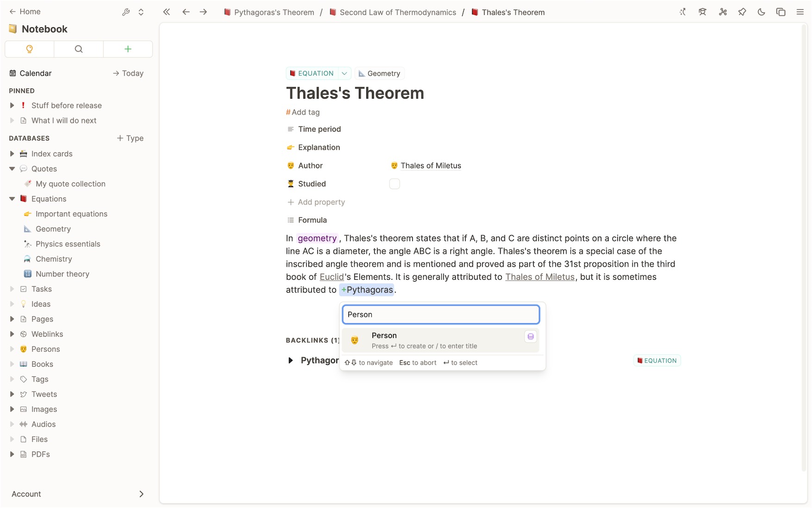Image resolution: width=812 pixels, height=508 pixels.
Task: Click Ideas lightbulb icon
Action: click(24, 304)
